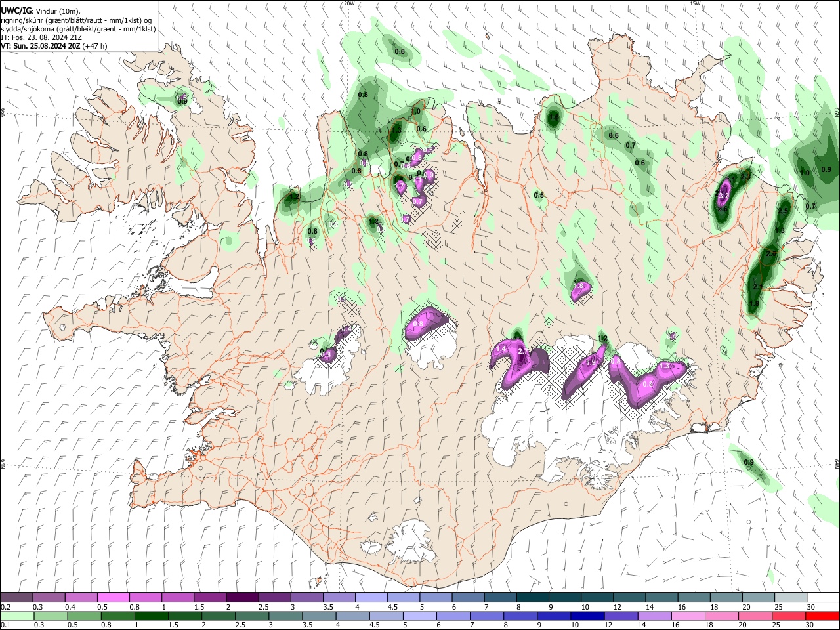Pick the lavender 4–4.5 swatch in top scale
This screenshot has width=840, height=630.
point(371,598)
